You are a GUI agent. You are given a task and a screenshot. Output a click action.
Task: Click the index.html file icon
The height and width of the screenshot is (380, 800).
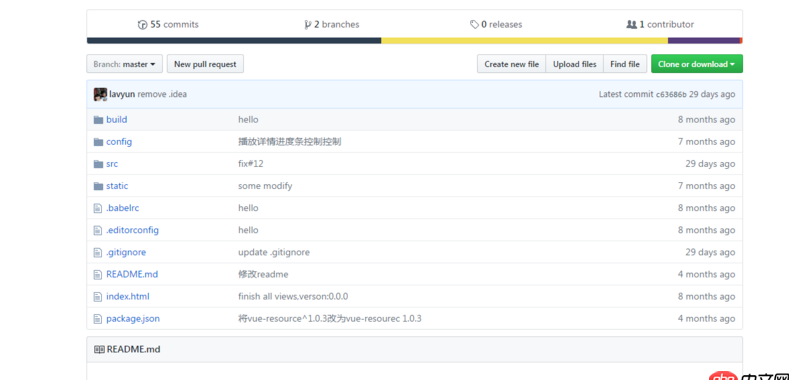pyautogui.click(x=98, y=296)
